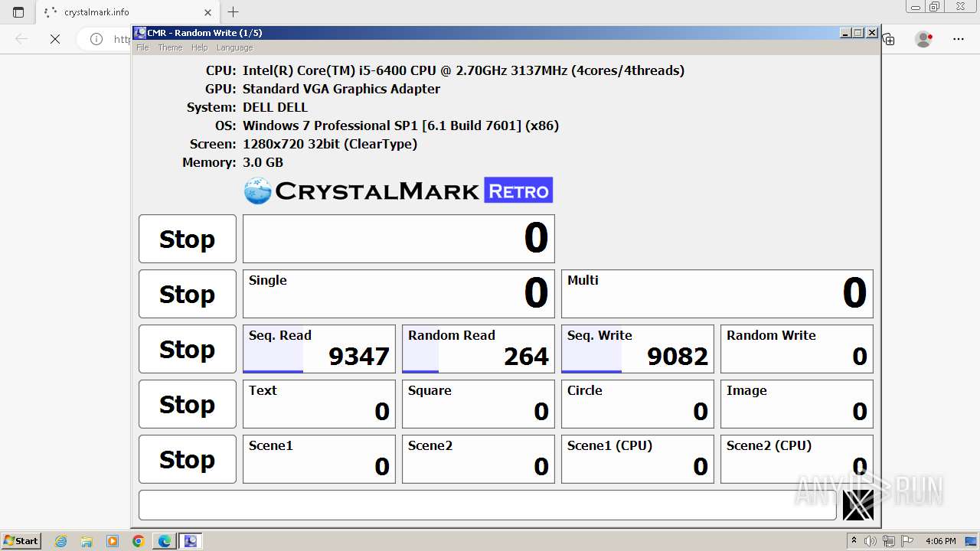Open Windows Explorer folder icon in taskbar
The image size is (980, 551).
click(x=87, y=541)
